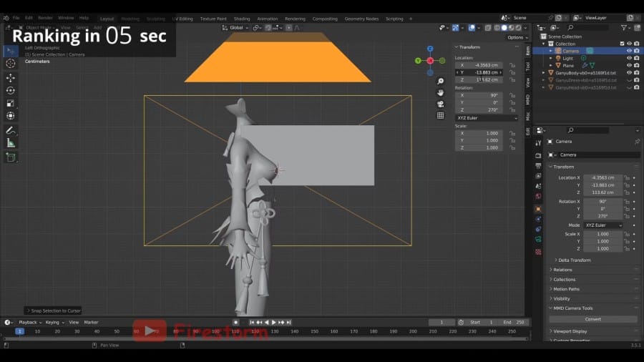This screenshot has width=644, height=362.
Task: Open the MMD sidebar tab
Action: click(x=528, y=99)
